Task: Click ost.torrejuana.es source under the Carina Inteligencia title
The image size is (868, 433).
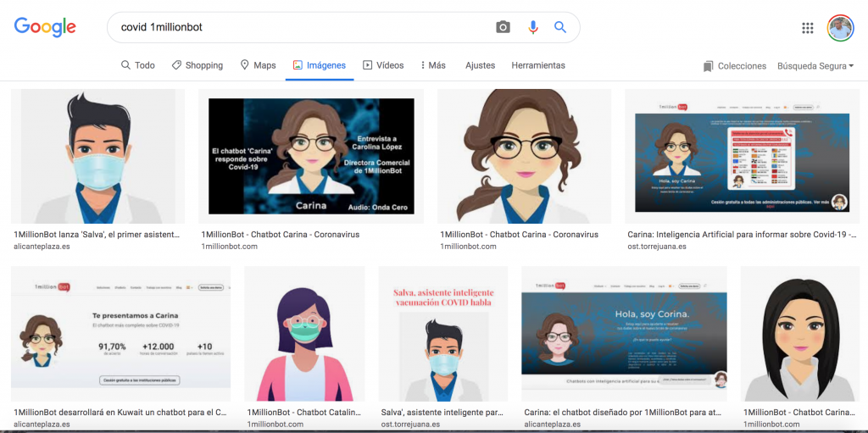Action: 657,247
